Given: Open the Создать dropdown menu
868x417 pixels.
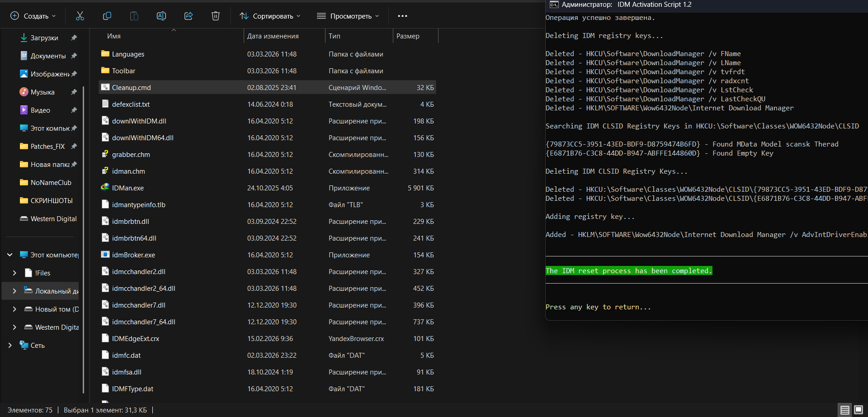Looking at the screenshot, I should 33,16.
